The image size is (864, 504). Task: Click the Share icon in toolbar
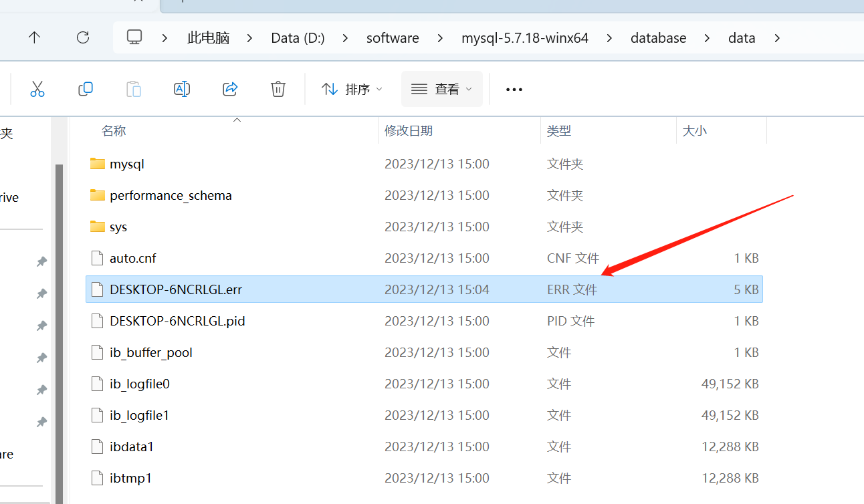pos(230,89)
